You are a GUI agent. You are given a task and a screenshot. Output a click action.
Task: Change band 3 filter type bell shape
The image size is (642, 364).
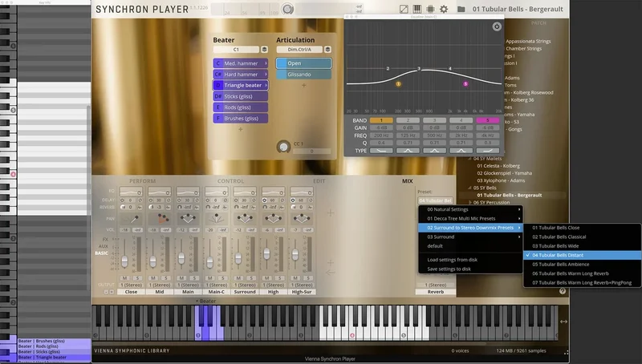click(x=434, y=151)
